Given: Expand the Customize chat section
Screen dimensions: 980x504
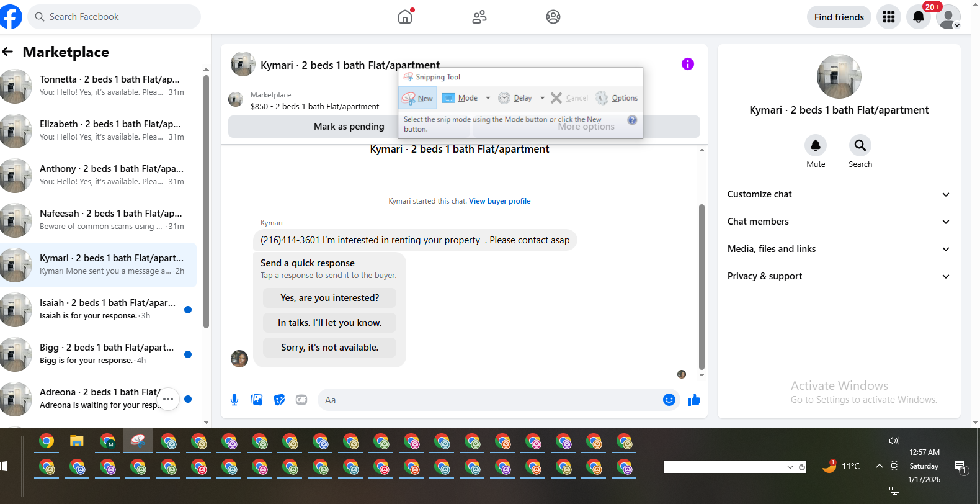Looking at the screenshot, I should click(839, 194).
